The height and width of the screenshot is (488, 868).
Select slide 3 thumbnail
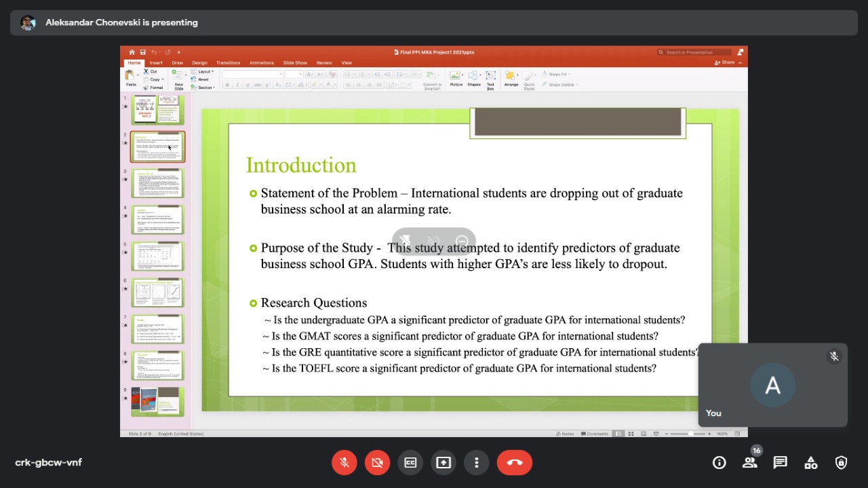(157, 183)
